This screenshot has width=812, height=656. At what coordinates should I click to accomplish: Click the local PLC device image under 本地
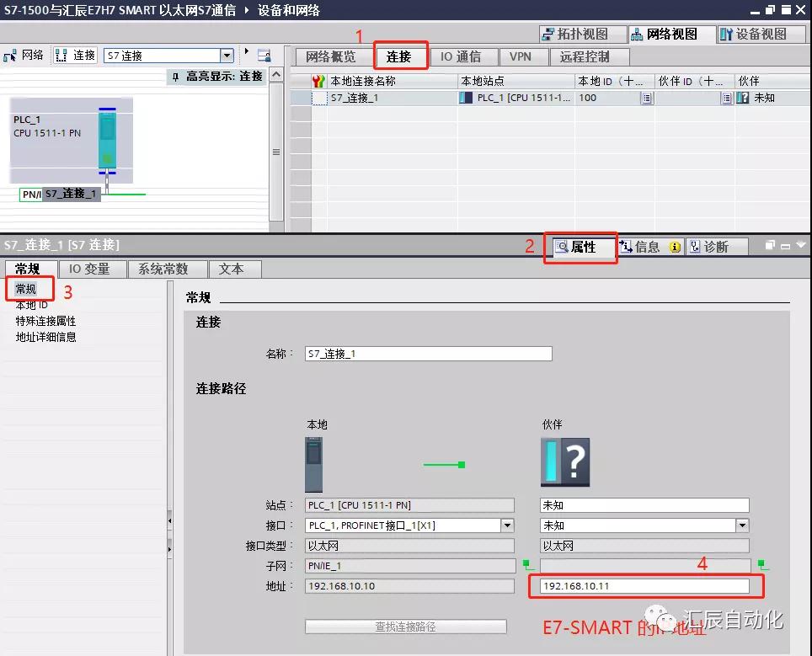(314, 465)
